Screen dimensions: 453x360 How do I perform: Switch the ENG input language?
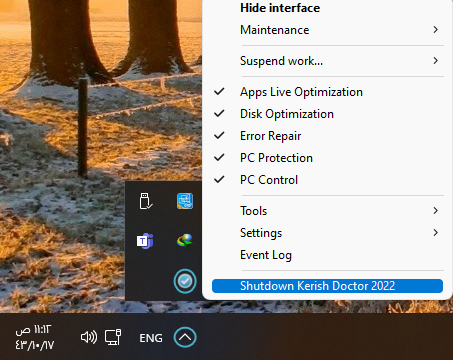(x=151, y=338)
